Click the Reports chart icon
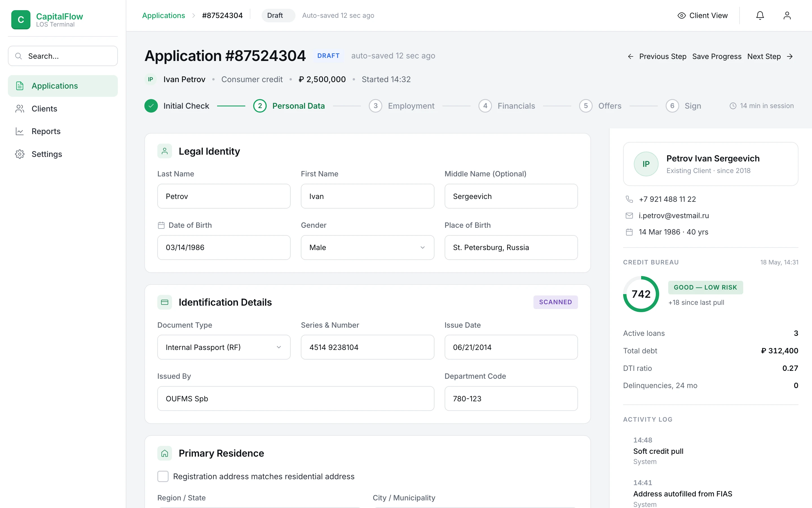This screenshot has height=508, width=812. pyautogui.click(x=20, y=131)
